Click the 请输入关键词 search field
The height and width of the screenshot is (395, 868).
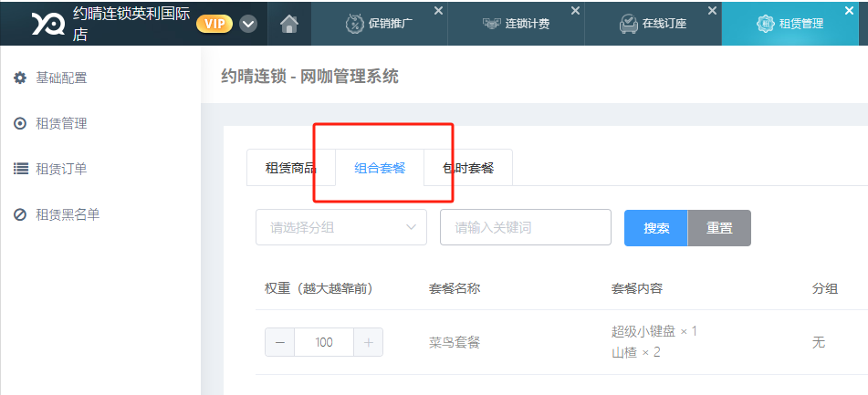526,227
